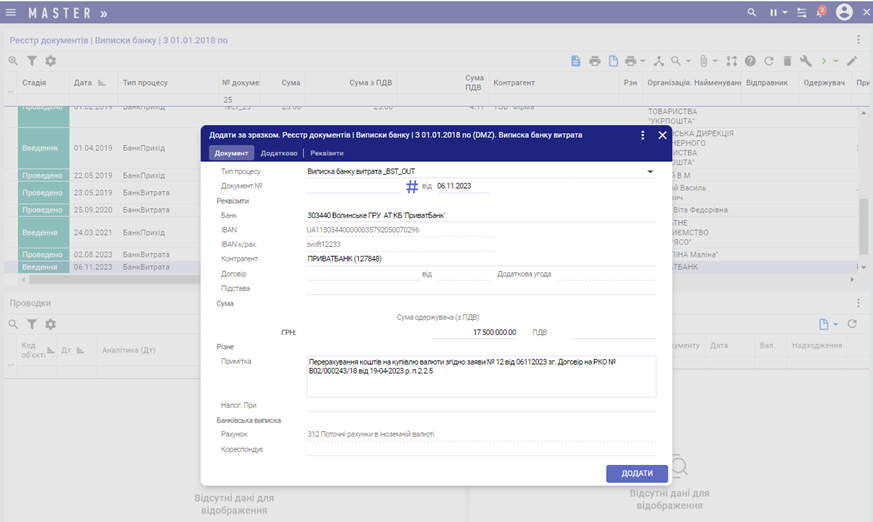Click the Примітка text field
Screen dimensions: 873x522
pyautogui.click(x=480, y=376)
